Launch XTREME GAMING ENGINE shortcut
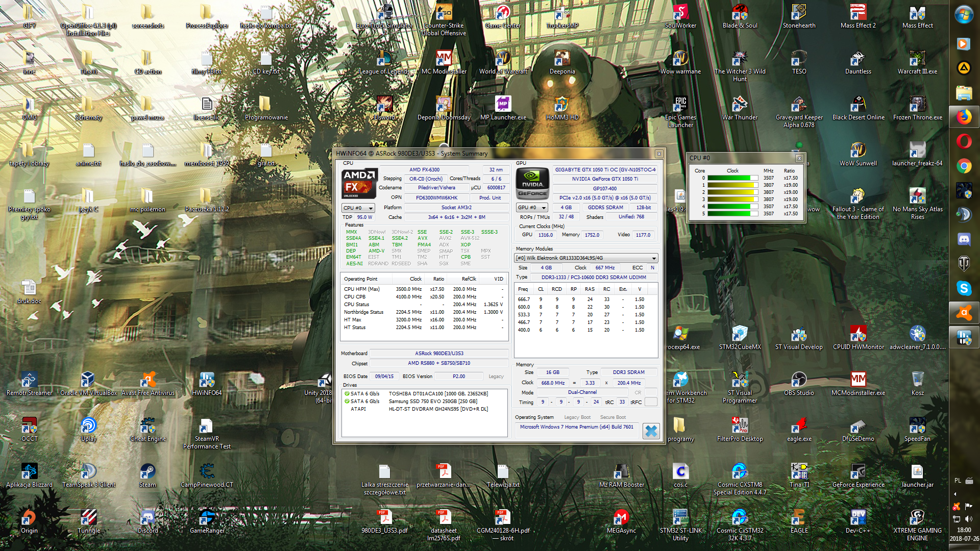 coord(917,525)
